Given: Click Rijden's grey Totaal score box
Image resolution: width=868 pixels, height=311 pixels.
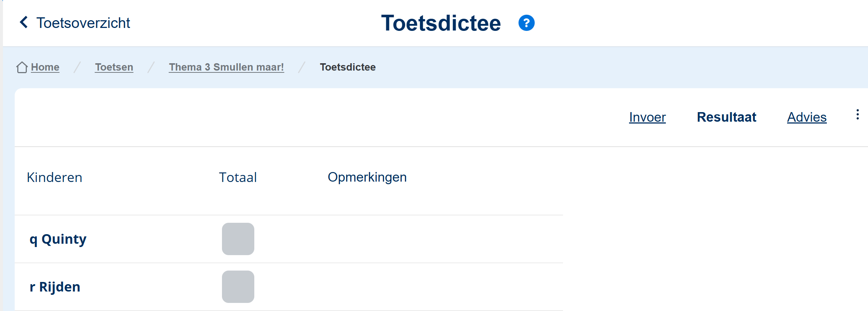Looking at the screenshot, I should click(238, 287).
